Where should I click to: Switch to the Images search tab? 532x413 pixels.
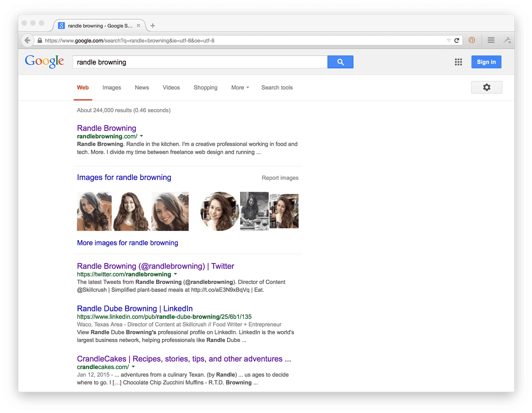click(x=112, y=87)
